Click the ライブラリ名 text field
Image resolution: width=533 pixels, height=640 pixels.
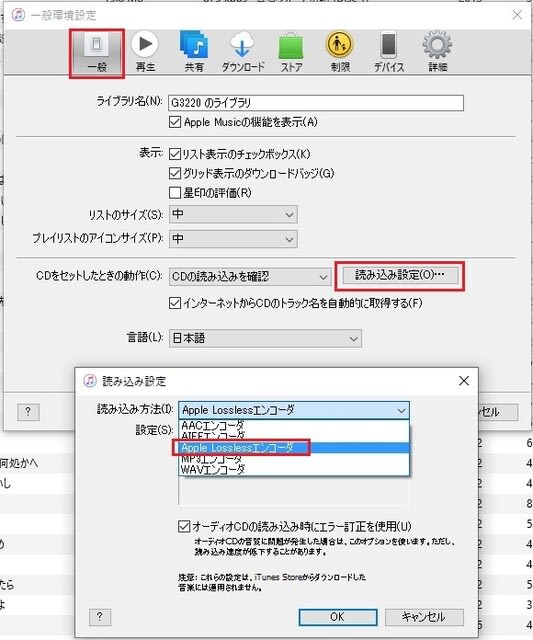coord(316,103)
